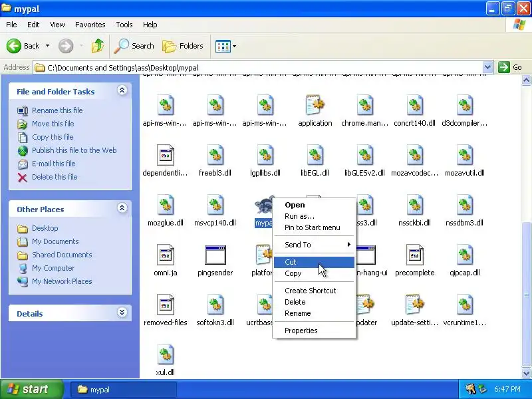
Task: Open the Back history dropdown arrow
Action: (x=47, y=46)
